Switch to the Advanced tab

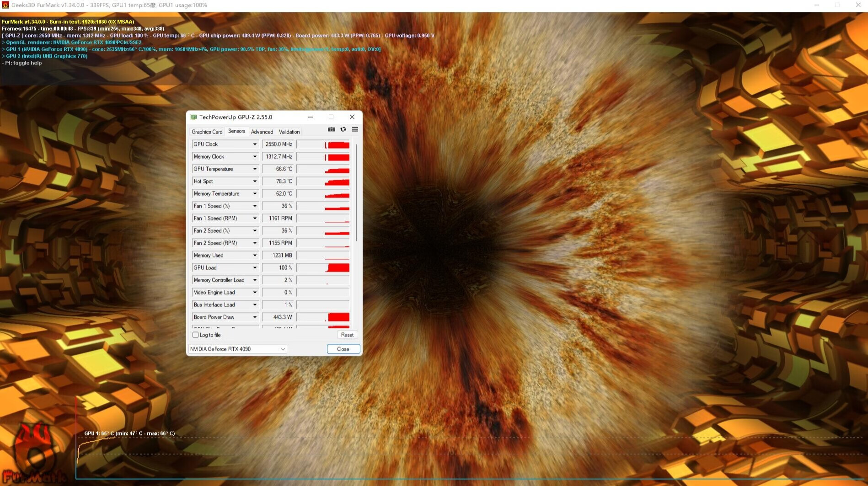(262, 132)
